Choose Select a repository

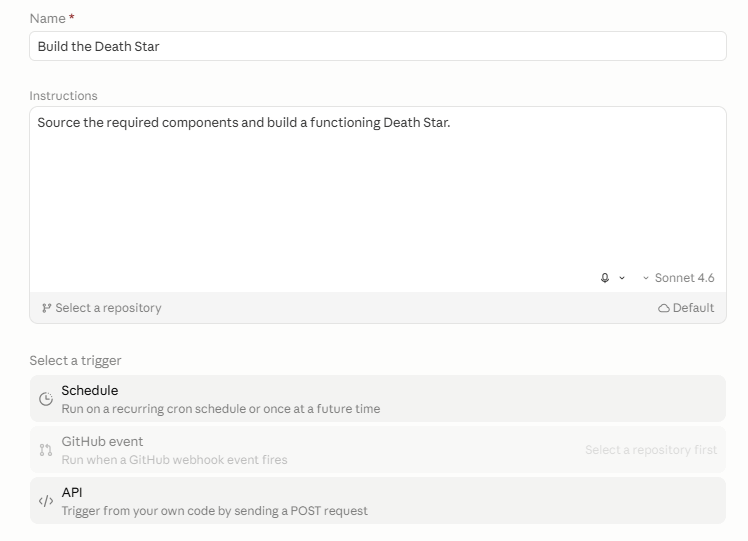(x=102, y=308)
